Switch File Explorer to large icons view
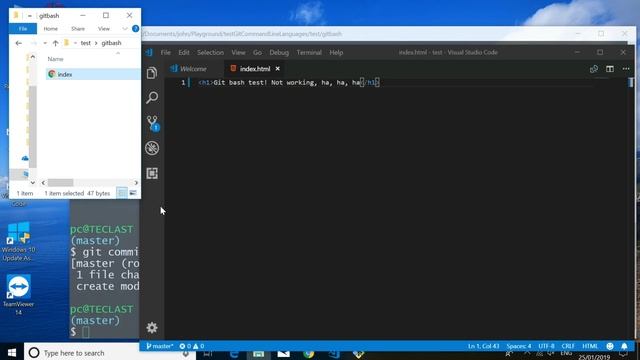The image size is (640, 360). point(133,193)
